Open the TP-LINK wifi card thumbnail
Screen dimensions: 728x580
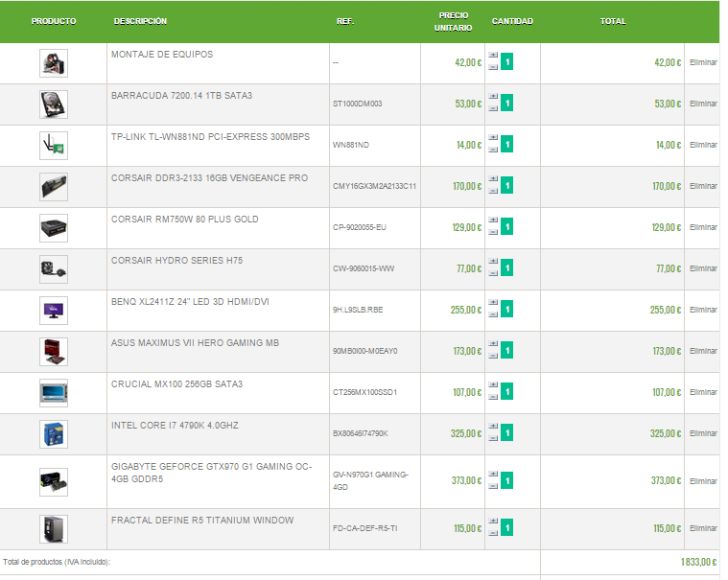click(54, 146)
